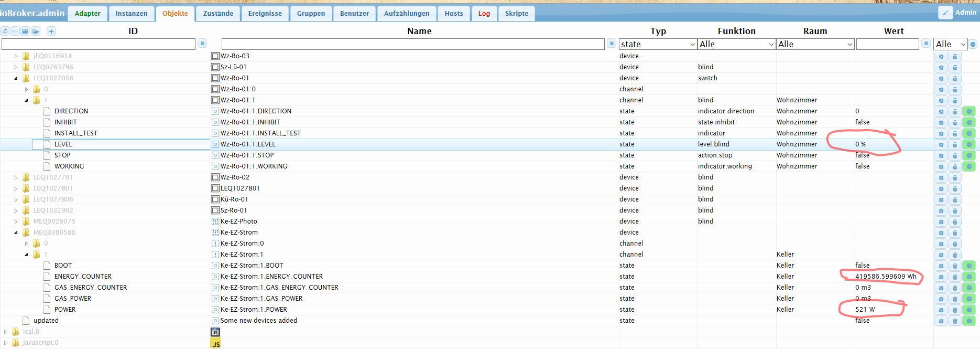Click the 521 W POWER value
980x349 pixels.
point(865,310)
